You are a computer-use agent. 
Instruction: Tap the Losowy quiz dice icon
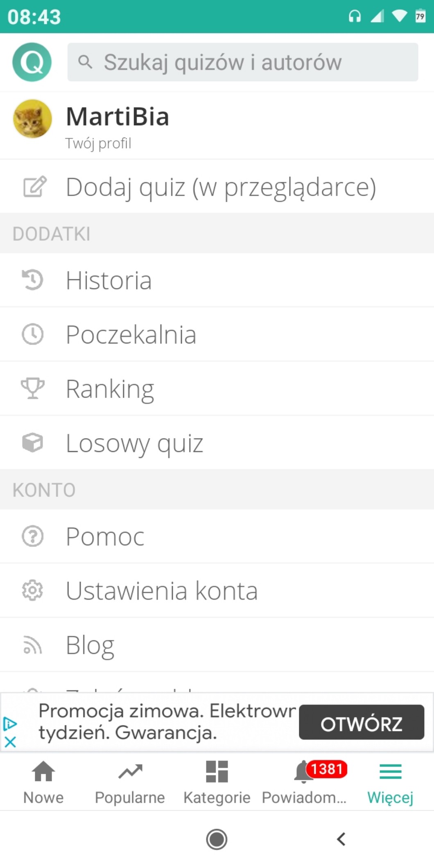point(32,443)
